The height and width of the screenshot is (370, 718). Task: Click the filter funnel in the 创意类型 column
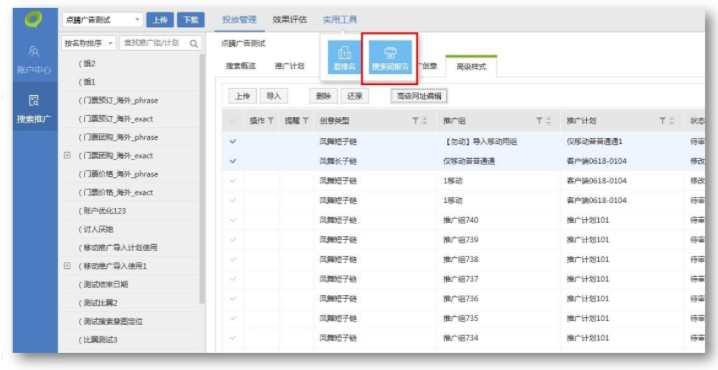(x=415, y=121)
